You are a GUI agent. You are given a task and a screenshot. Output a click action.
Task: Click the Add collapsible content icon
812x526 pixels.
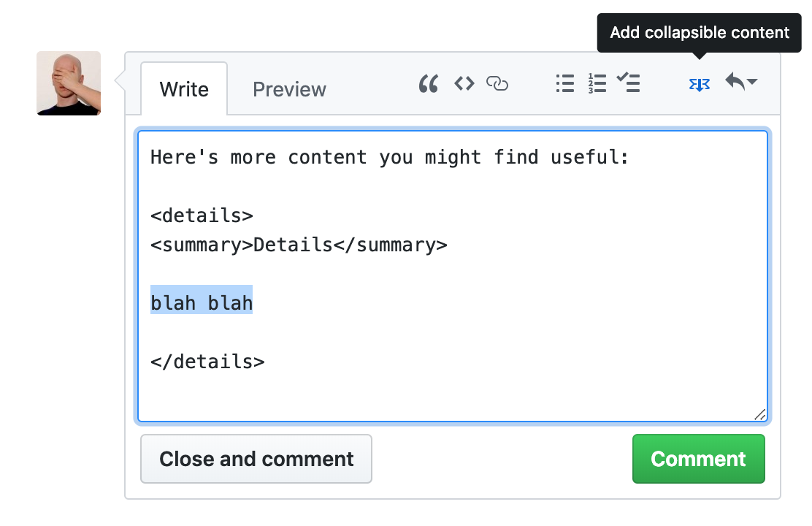point(699,84)
